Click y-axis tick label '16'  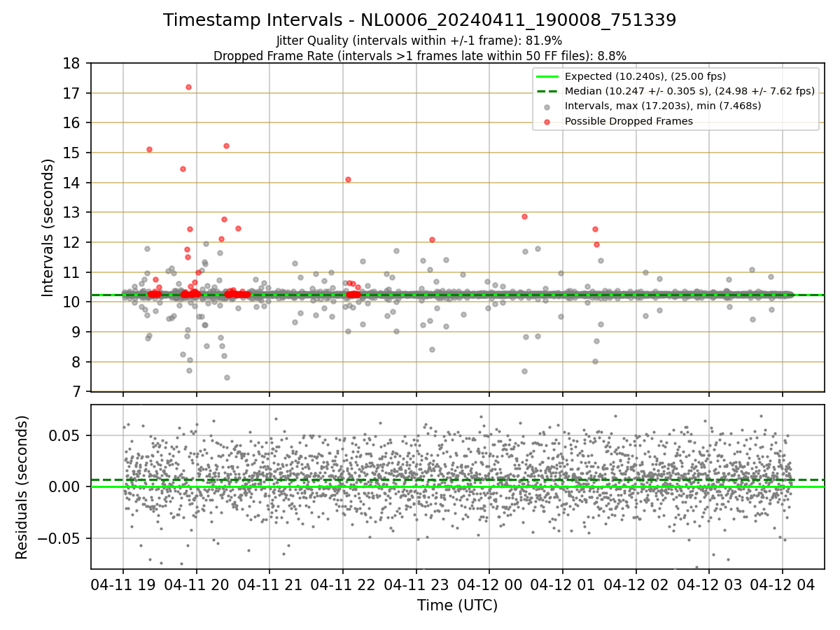click(x=72, y=123)
